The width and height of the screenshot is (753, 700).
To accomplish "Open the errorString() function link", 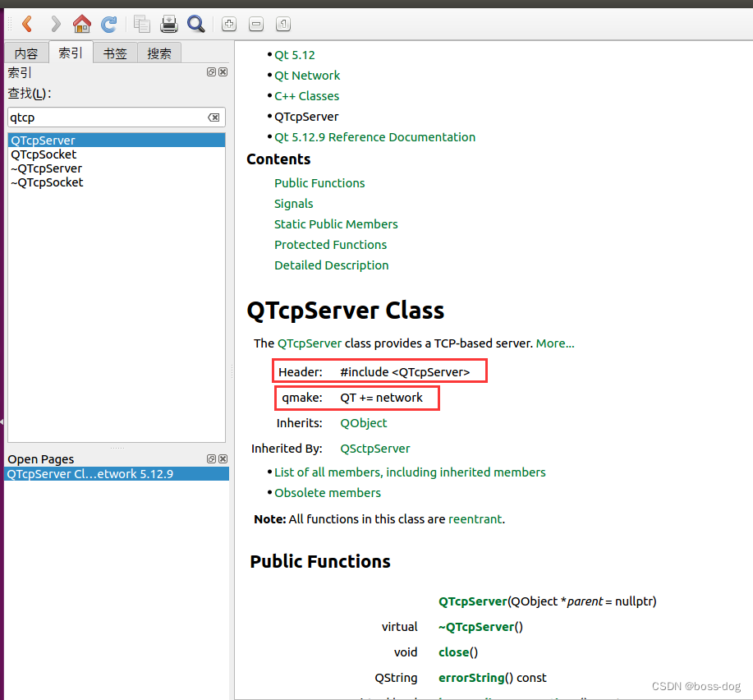I will tap(471, 678).
